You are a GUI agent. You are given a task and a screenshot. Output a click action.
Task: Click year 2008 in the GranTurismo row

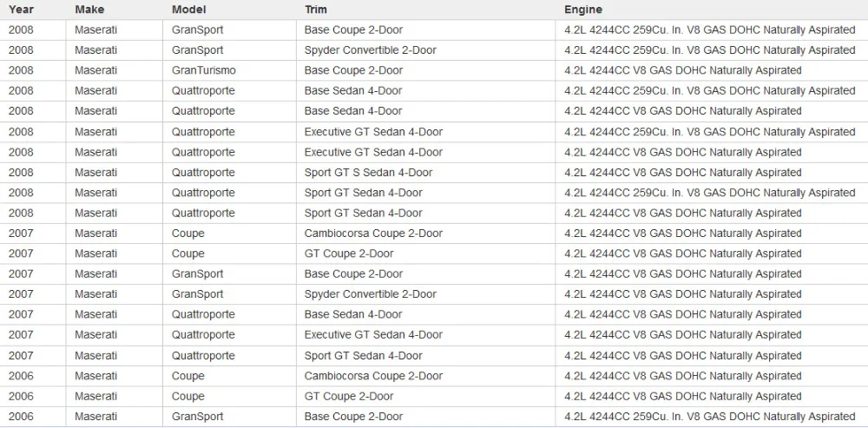click(x=21, y=70)
